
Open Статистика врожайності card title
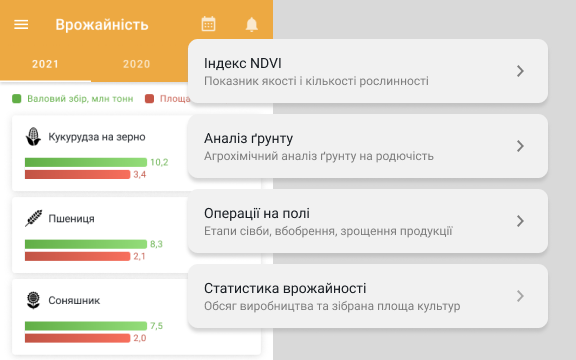[x=285, y=288]
